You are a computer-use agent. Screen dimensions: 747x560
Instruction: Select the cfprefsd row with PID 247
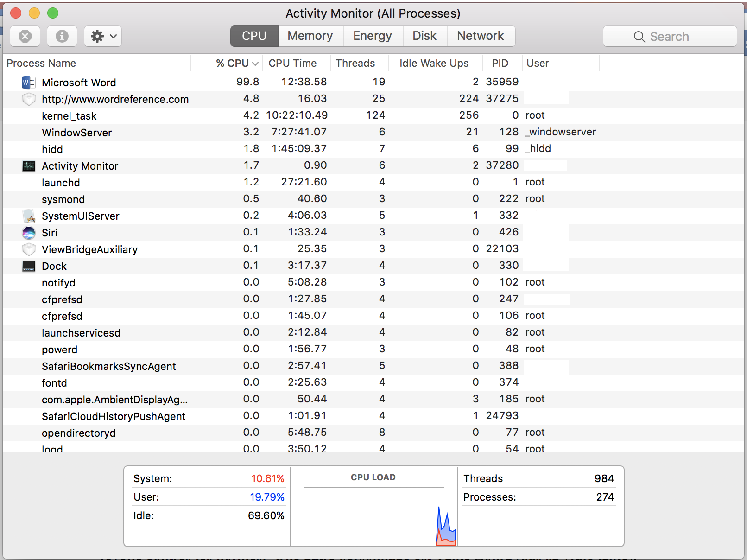pos(373,299)
